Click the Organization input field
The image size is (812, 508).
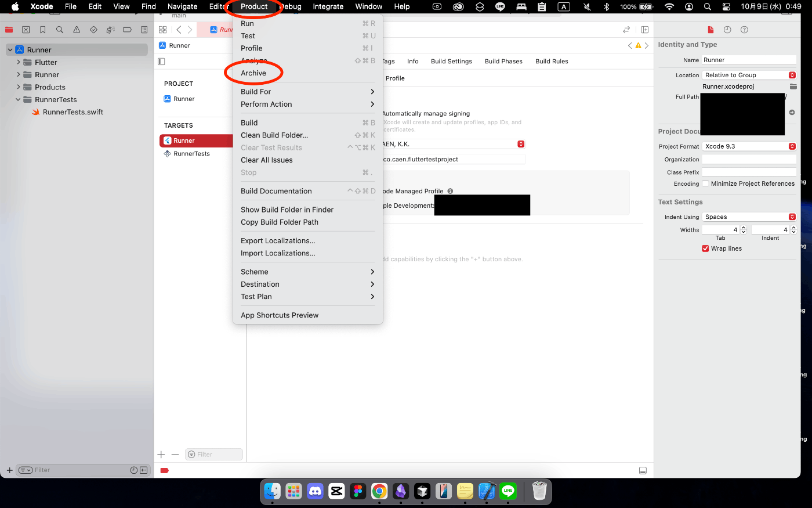[x=749, y=159]
